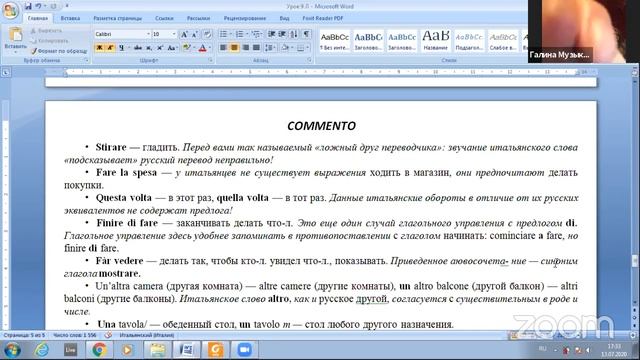
Task: Toggle superscript formatting
Action: click(x=160, y=48)
